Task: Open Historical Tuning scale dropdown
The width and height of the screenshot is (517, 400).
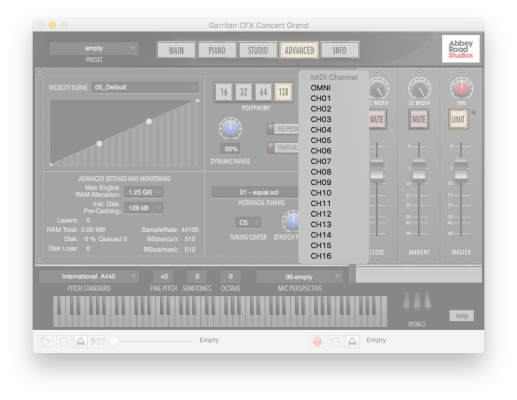Action: (255, 192)
